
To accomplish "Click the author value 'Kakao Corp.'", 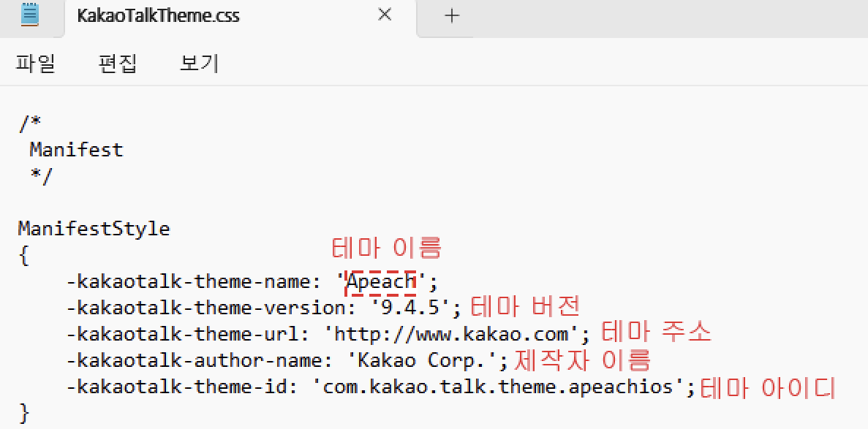I will [x=422, y=360].
